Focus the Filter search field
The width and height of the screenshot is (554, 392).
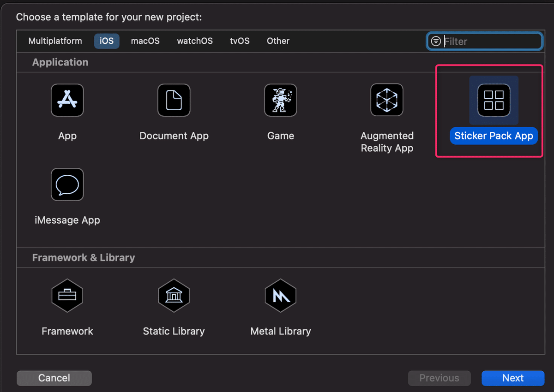[485, 41]
